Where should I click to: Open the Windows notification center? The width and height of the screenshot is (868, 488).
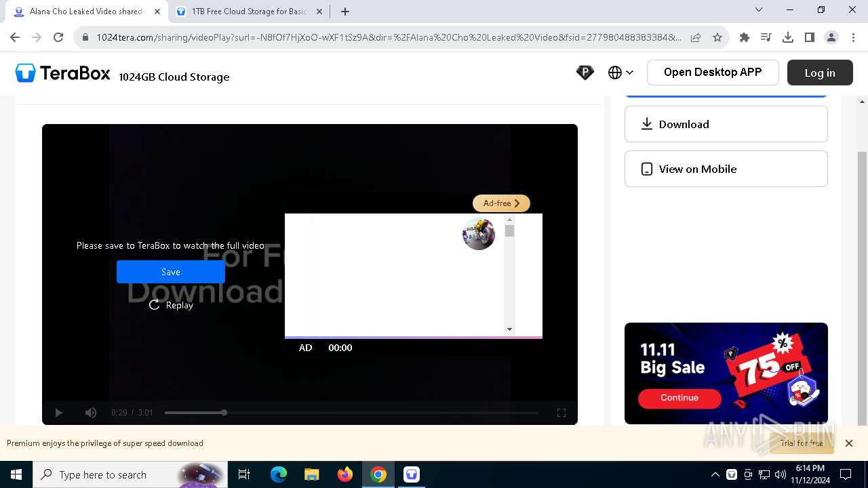tap(846, 474)
